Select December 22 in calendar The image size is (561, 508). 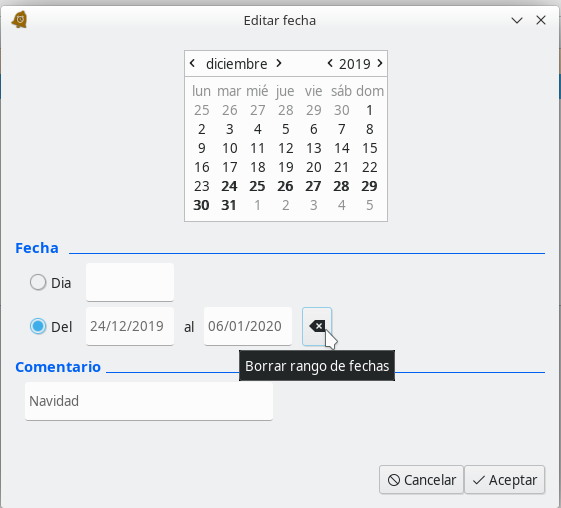(x=369, y=167)
